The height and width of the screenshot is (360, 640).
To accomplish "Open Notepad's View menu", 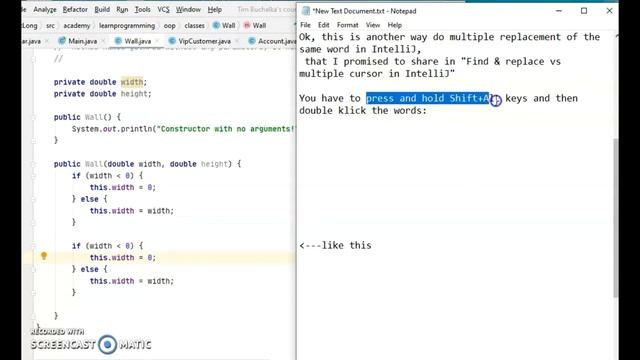I will click(x=373, y=25).
